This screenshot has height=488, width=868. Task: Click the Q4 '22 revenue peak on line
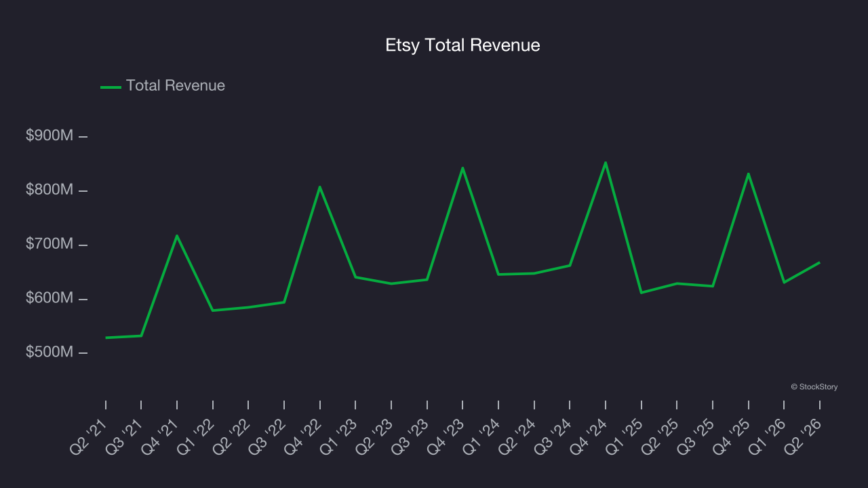(x=319, y=187)
